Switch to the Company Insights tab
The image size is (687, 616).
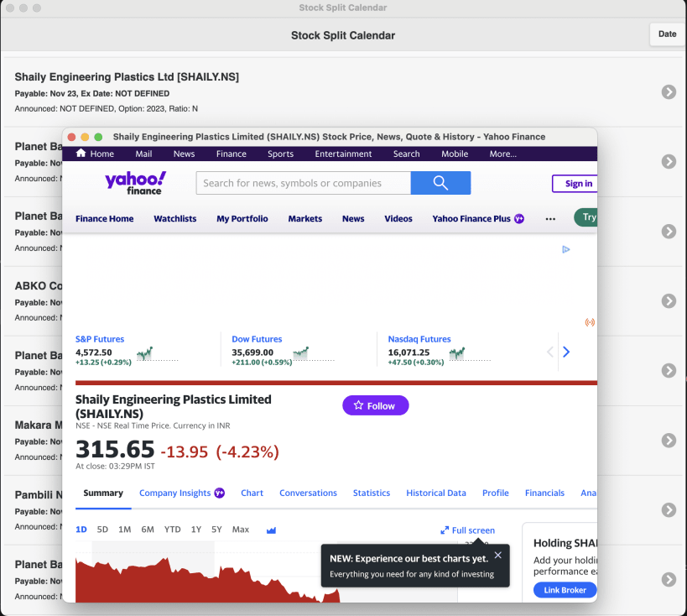(175, 493)
